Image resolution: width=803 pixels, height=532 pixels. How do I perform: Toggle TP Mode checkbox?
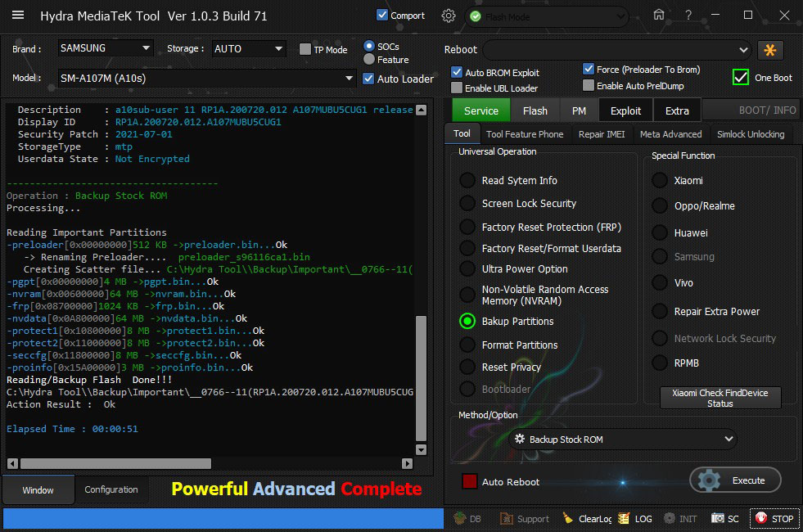[305, 49]
